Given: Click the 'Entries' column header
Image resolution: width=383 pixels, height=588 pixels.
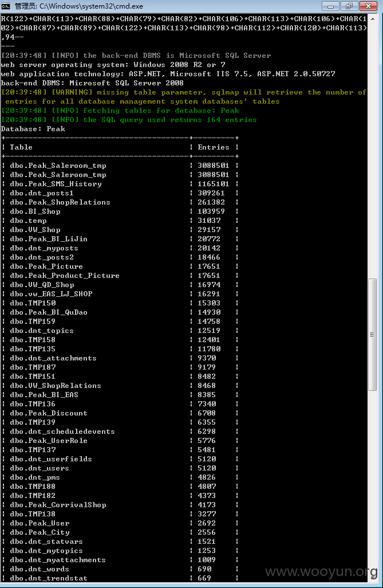Looking at the screenshot, I should pos(214,147).
